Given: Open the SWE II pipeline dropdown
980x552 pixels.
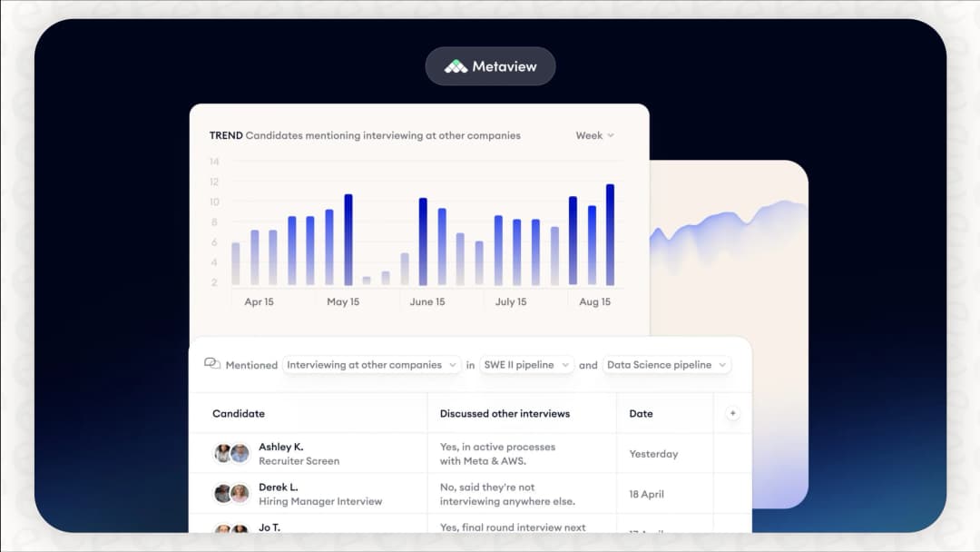Looking at the screenshot, I should [526, 365].
